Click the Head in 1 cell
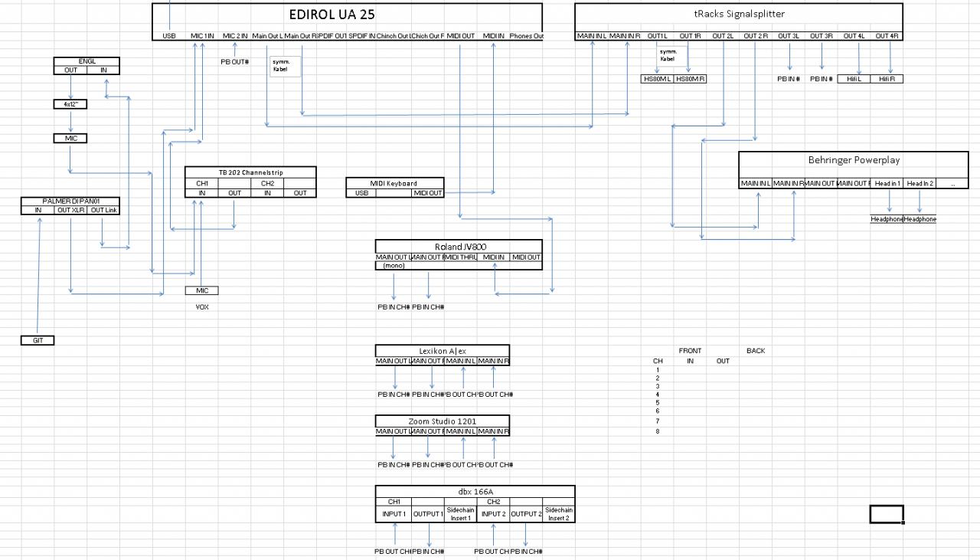The height and width of the screenshot is (560, 980). [x=888, y=184]
